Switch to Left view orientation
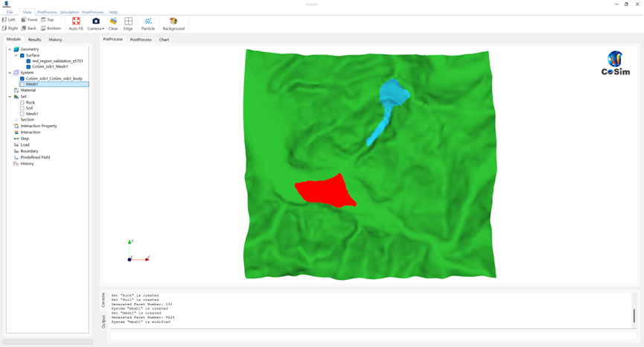The width and height of the screenshot is (644, 347). coord(9,19)
